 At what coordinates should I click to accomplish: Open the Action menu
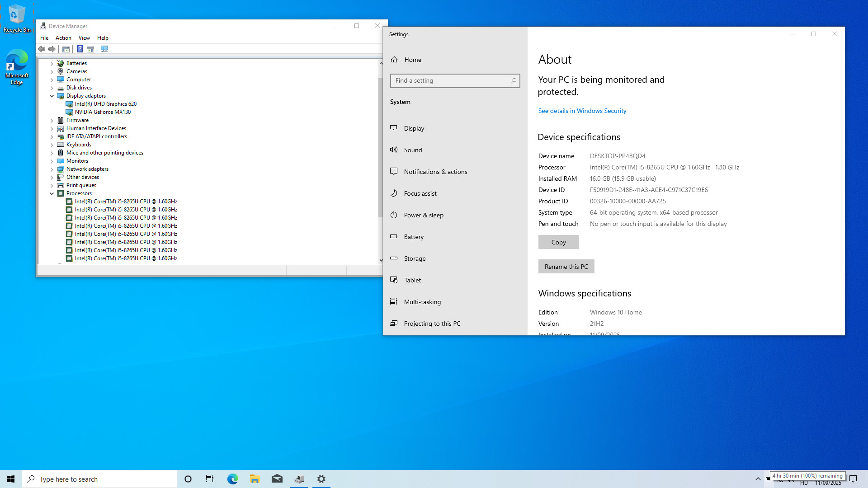click(x=63, y=38)
